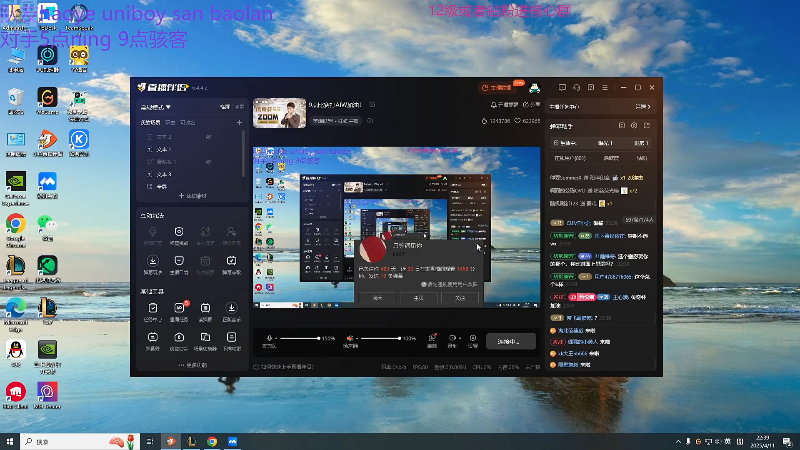This screenshot has width=800, height=450.
Task: Open the hamburger menu in the title bar
Action: click(x=605, y=88)
